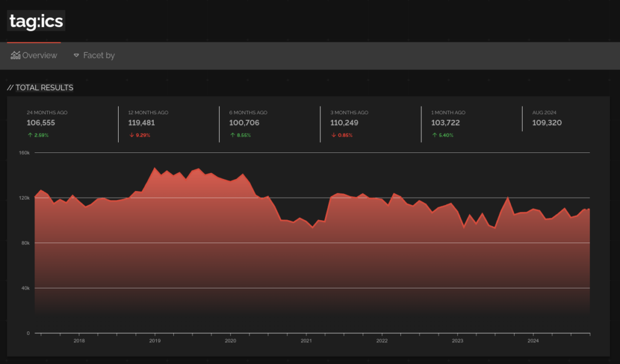Viewport: 620px width, 364px height.
Task: Click the red down arrow beside 0.85%
Action: click(x=334, y=135)
